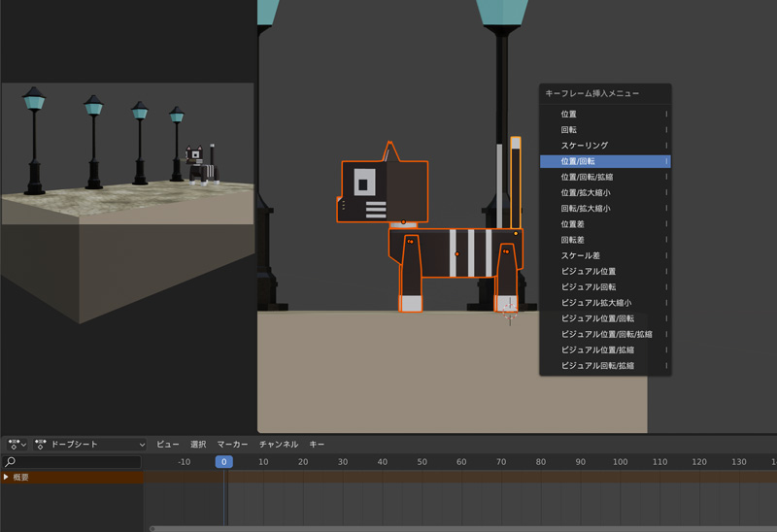This screenshot has width=777, height=532.
Task: Click the magnifier icon in channel search
Action: pyautogui.click(x=11, y=462)
